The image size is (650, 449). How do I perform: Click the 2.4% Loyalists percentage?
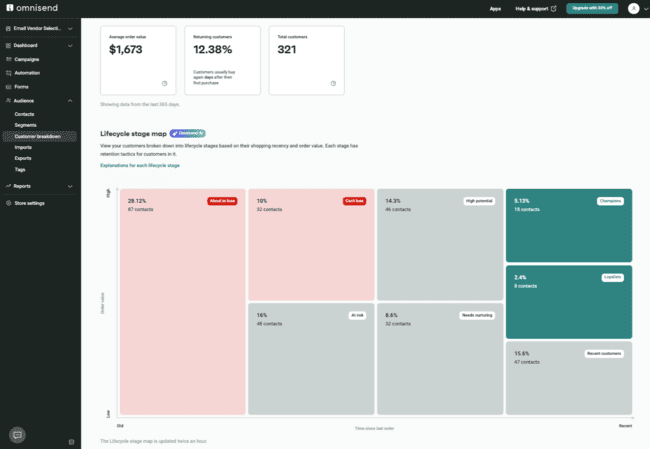point(520,277)
